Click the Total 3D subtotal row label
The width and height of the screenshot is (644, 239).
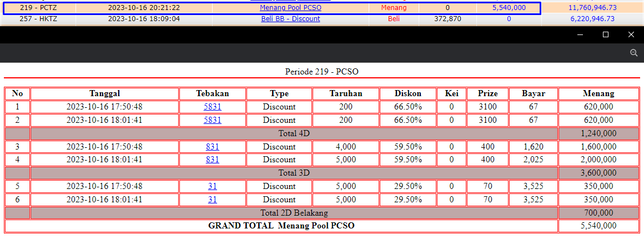click(x=294, y=173)
